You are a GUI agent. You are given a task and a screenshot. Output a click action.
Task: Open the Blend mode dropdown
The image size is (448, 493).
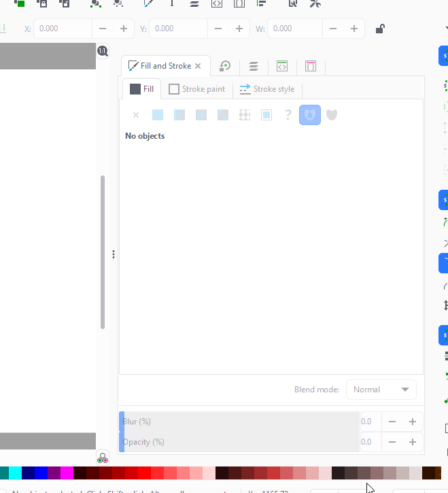381,390
